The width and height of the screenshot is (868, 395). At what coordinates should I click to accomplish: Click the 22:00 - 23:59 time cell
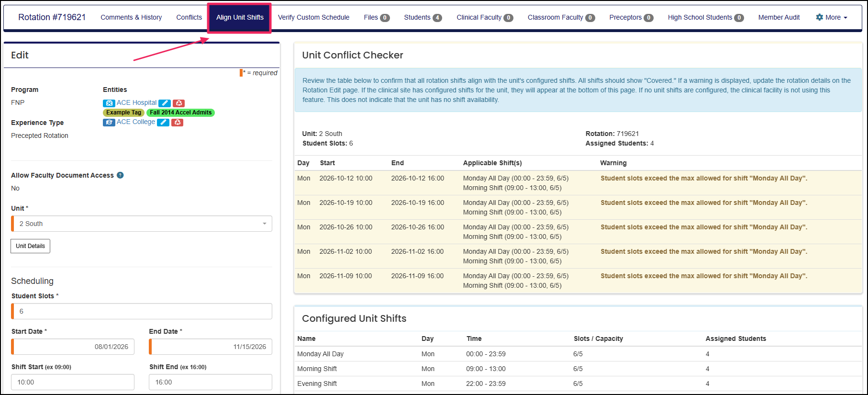[x=486, y=384]
